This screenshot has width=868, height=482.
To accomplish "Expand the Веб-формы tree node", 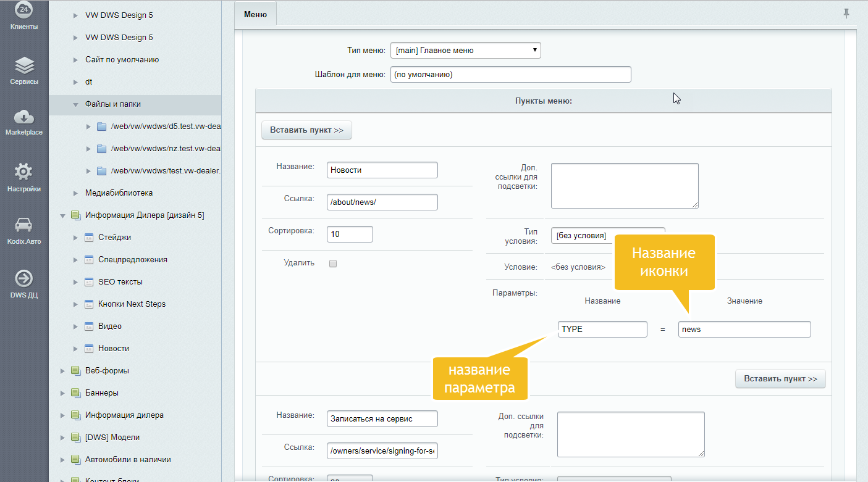I will pos(62,371).
